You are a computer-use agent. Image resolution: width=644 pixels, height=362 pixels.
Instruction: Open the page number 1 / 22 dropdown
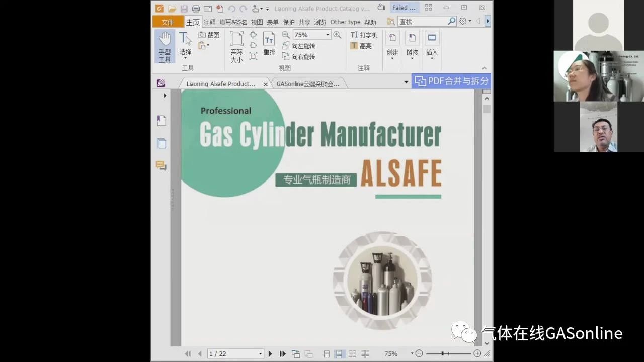pos(260,354)
